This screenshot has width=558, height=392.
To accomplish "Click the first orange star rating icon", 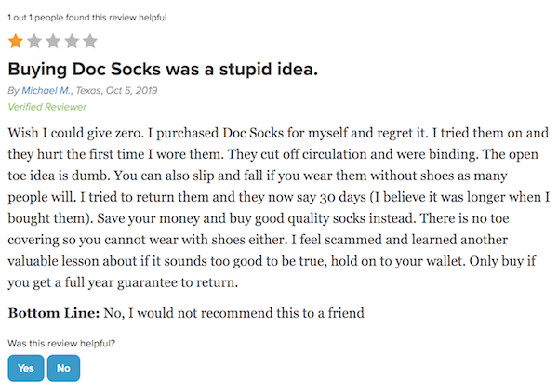I will click(x=16, y=41).
